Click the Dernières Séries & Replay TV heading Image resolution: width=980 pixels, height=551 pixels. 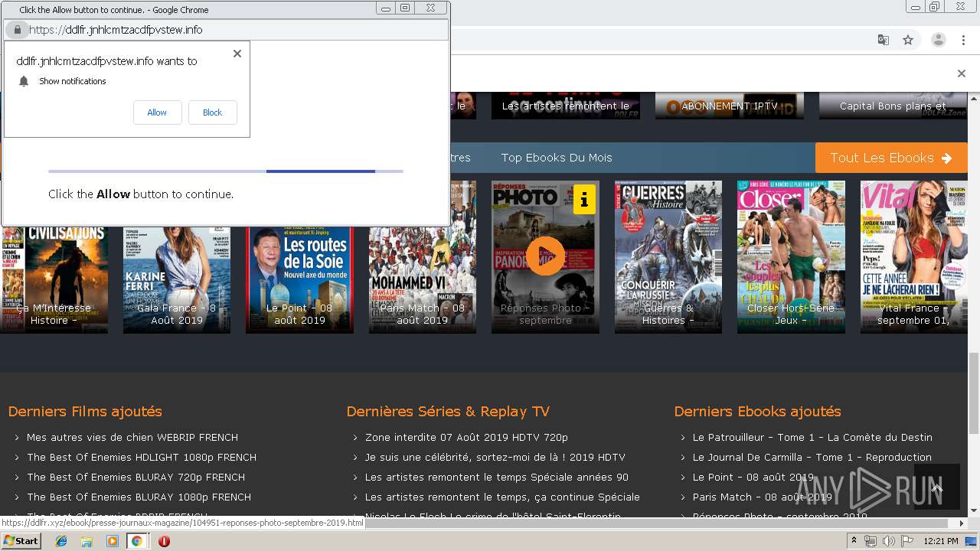(x=448, y=411)
